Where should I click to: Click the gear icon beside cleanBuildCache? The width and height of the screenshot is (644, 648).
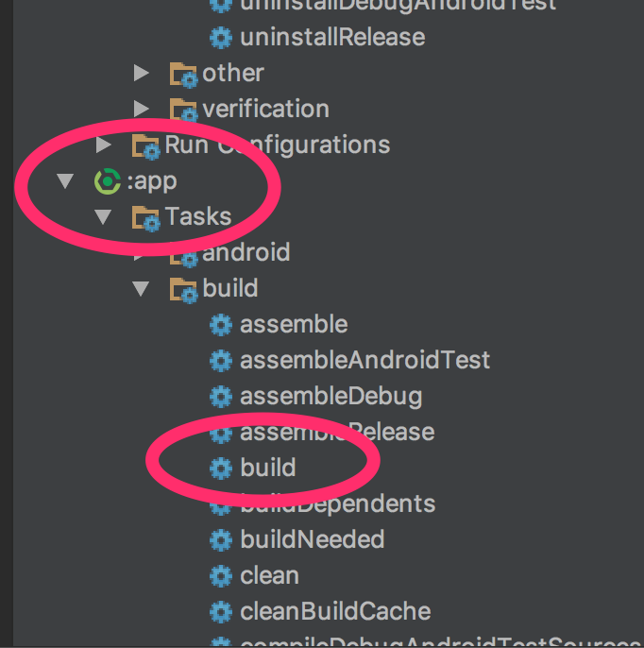pyautogui.click(x=221, y=612)
